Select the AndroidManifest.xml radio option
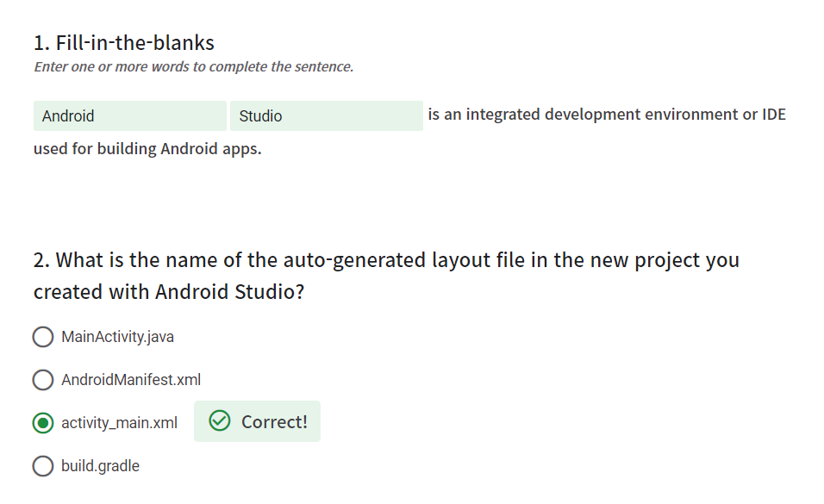The image size is (824, 504). (x=43, y=380)
